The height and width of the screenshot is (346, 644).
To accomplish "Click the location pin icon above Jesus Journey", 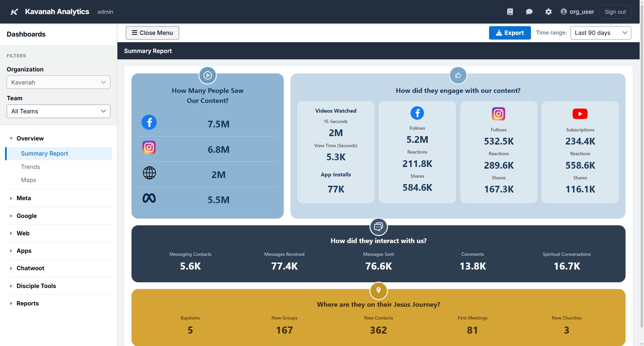I will 378,290.
